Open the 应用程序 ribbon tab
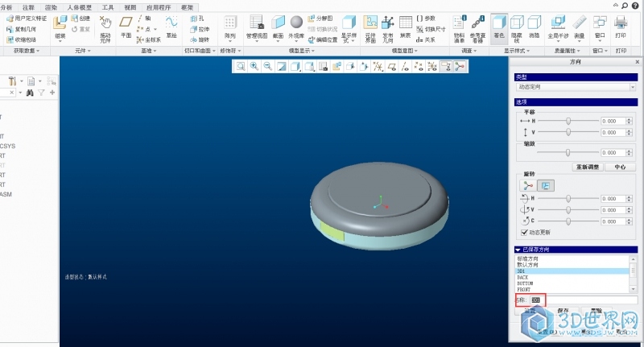The width and height of the screenshot is (644, 347). point(158,7)
